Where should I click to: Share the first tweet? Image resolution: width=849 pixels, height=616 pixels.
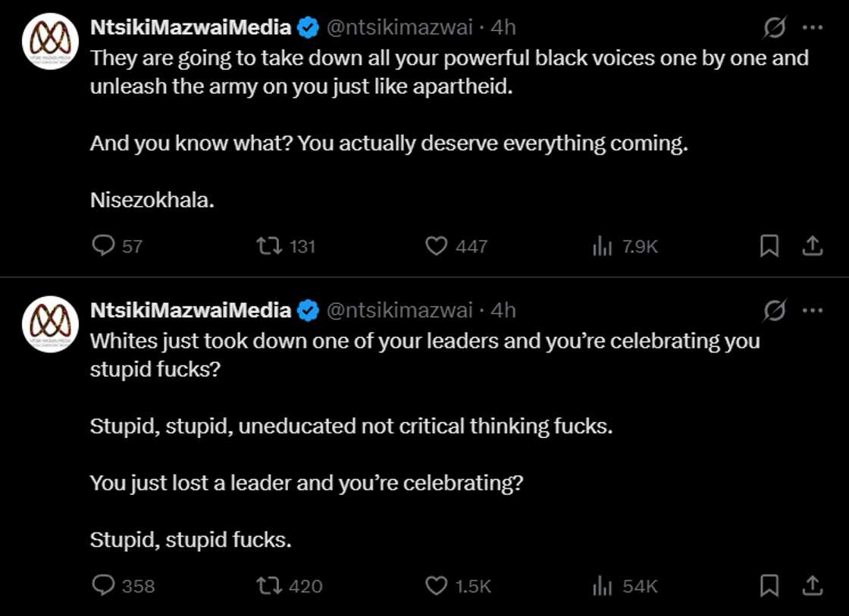click(813, 245)
